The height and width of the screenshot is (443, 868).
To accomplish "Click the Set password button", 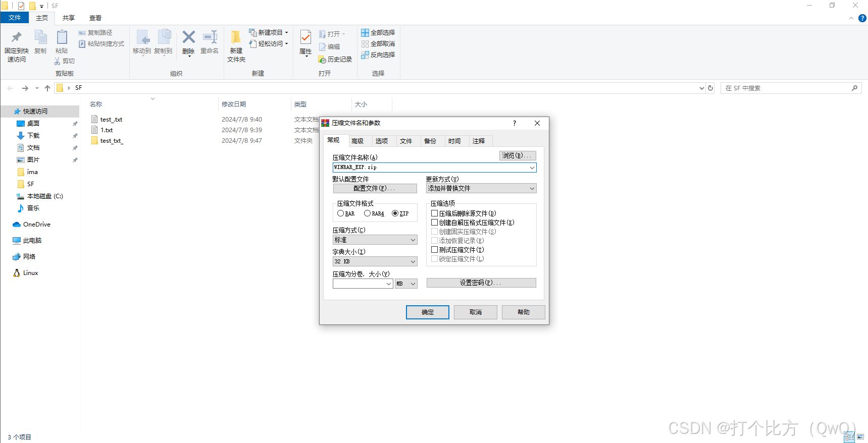I will [481, 283].
